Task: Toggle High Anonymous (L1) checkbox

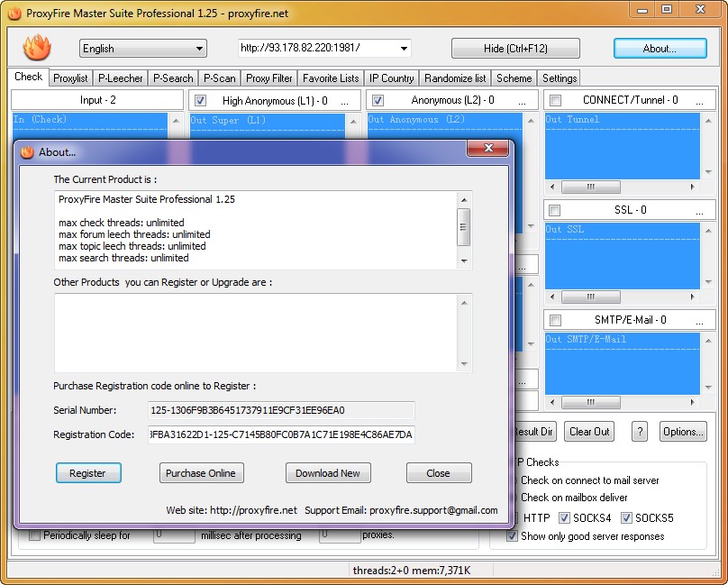Action: pyautogui.click(x=201, y=100)
